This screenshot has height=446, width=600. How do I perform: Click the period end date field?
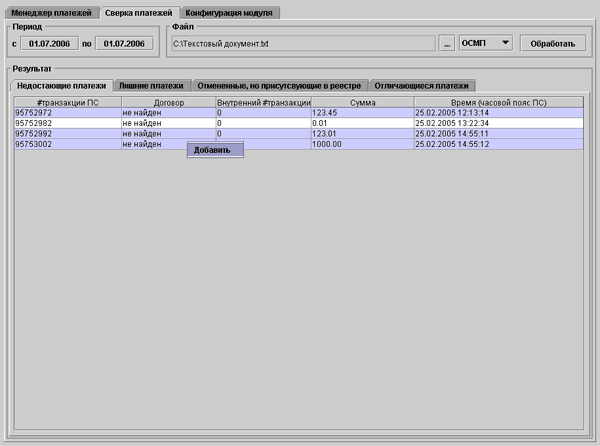click(x=125, y=44)
